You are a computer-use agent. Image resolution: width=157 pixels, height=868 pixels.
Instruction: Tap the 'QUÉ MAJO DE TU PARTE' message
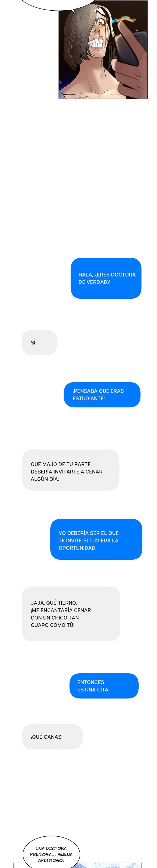71,470
